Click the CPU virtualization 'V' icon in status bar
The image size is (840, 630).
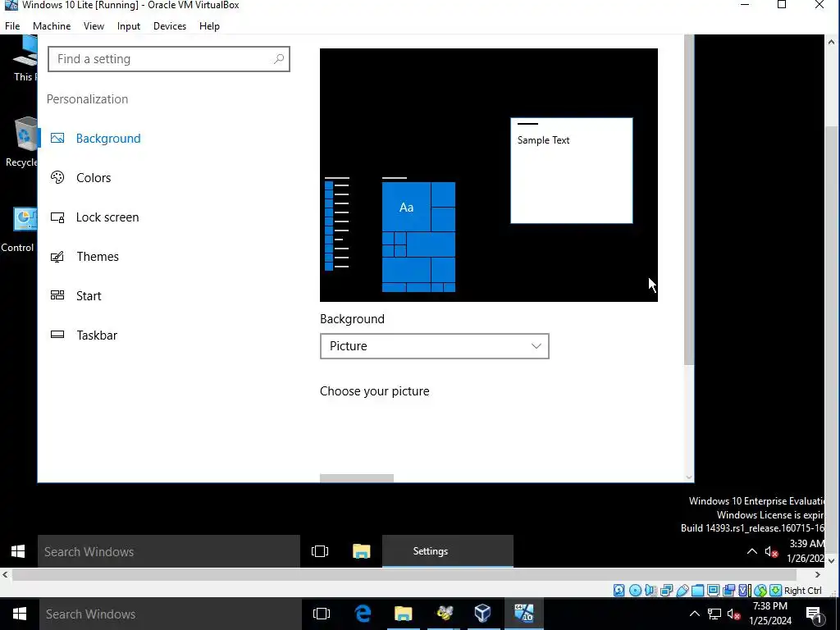tap(744, 591)
